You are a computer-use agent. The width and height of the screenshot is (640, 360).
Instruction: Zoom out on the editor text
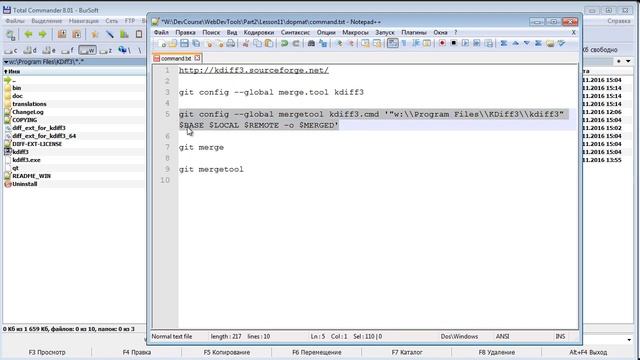click(x=351, y=43)
